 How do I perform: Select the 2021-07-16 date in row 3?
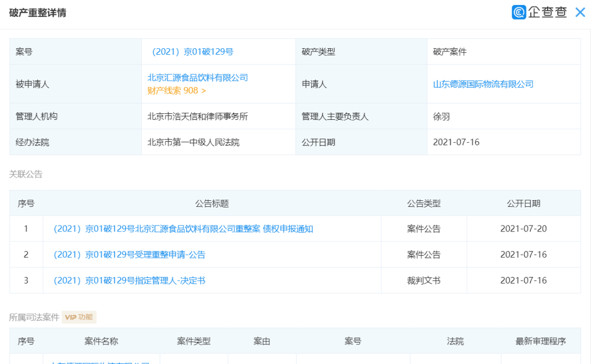(x=523, y=280)
